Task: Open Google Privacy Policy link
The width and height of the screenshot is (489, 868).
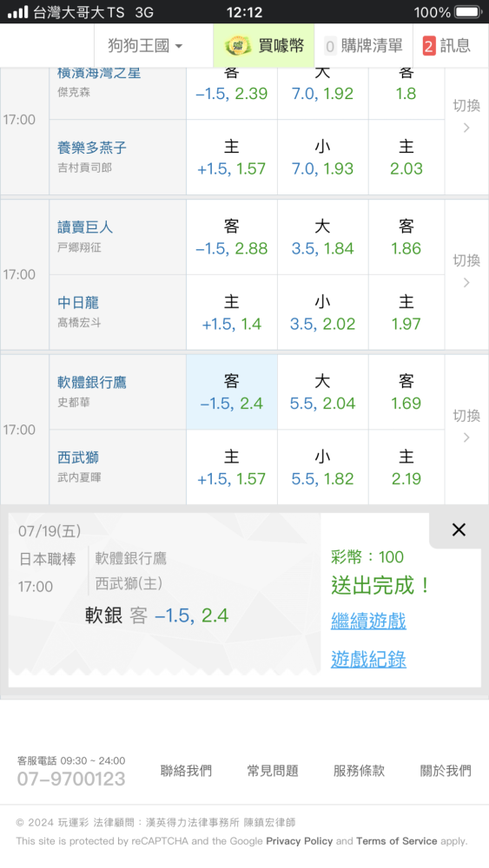Action: click(x=299, y=841)
